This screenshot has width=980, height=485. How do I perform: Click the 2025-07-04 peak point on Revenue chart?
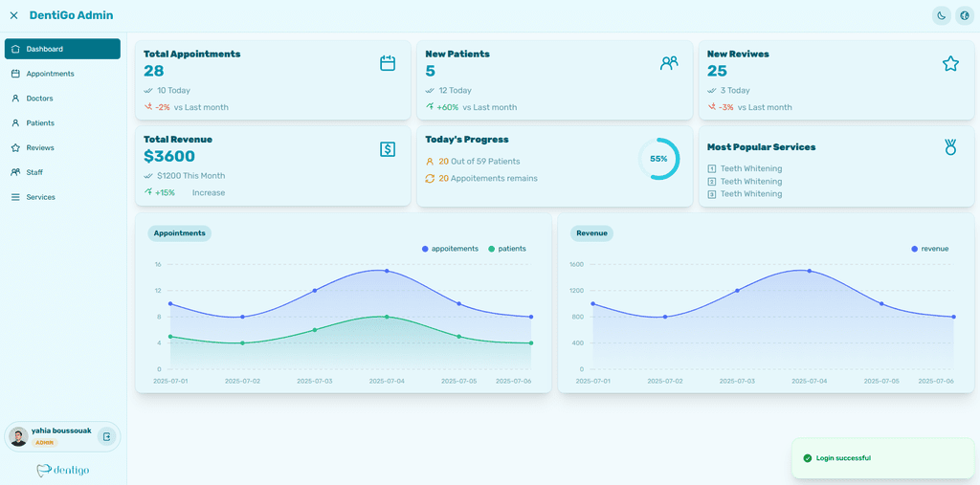810,271
